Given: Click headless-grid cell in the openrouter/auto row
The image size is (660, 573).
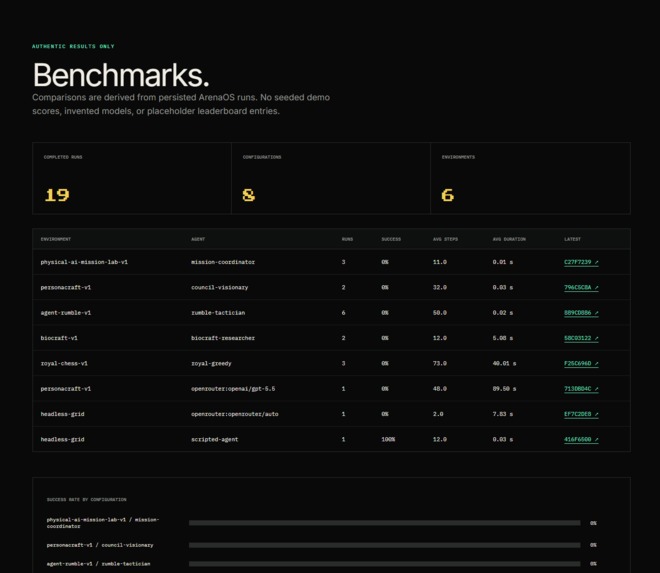Looking at the screenshot, I should 62,414.
